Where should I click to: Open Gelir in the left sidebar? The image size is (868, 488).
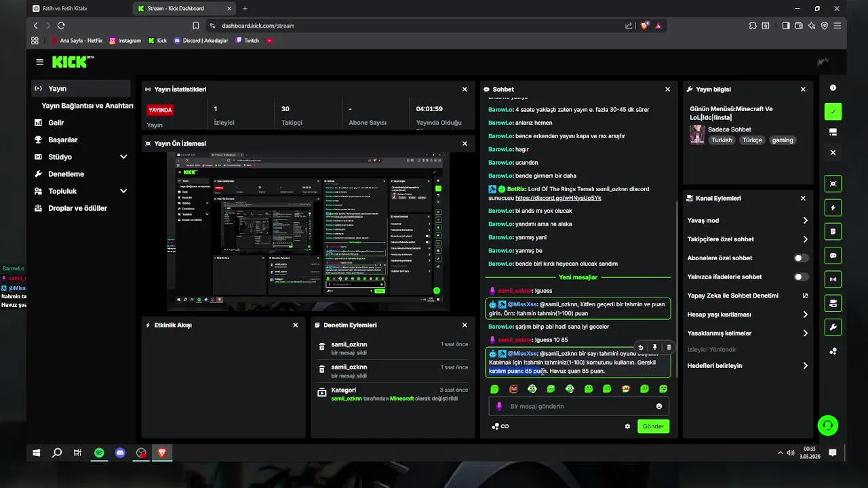(x=81, y=123)
